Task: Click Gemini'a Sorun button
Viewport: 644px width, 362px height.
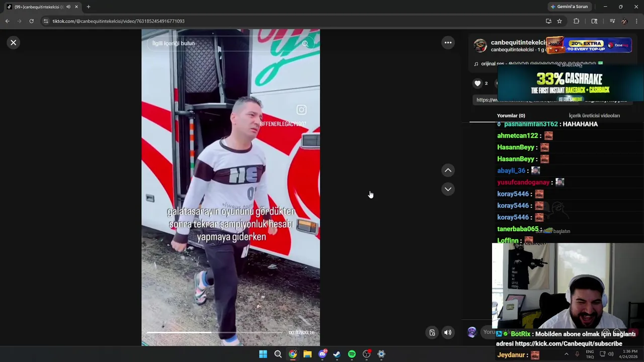Action: [569, 7]
